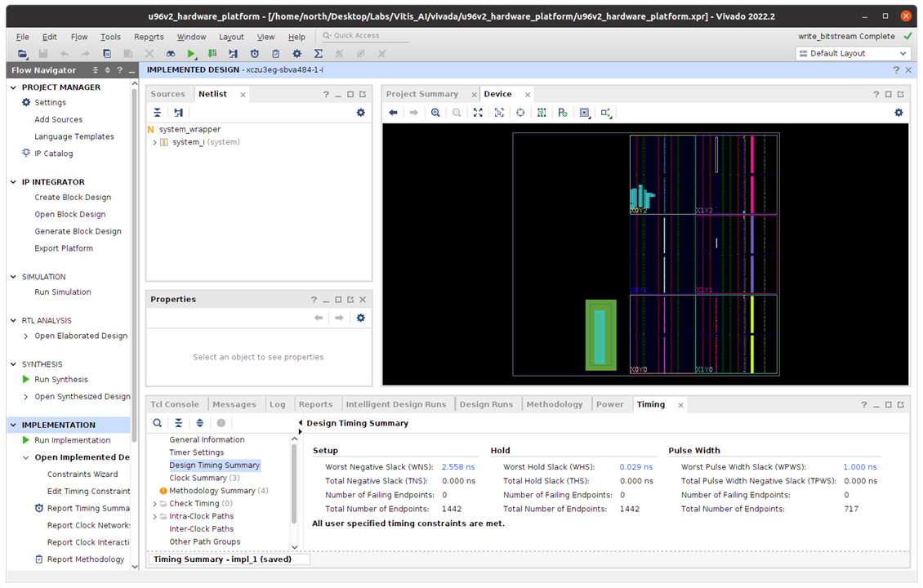Click the 2.558 ns WNS link
The height and width of the screenshot is (588, 923).
click(x=458, y=467)
